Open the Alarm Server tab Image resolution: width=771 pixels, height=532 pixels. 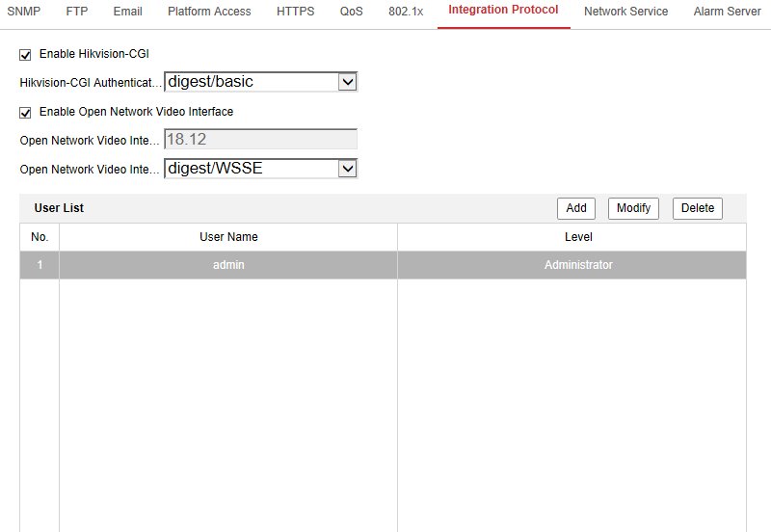pyautogui.click(x=727, y=12)
